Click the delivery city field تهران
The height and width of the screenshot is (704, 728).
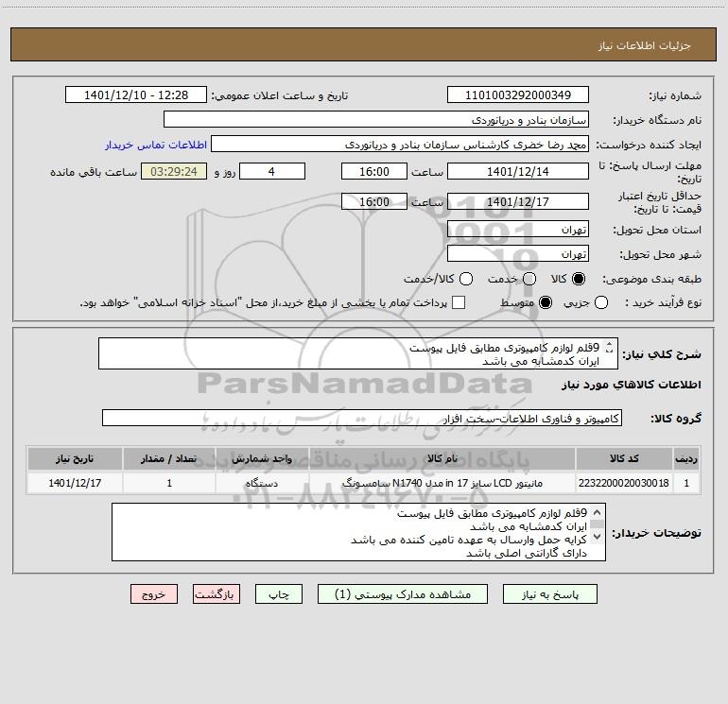point(518,253)
